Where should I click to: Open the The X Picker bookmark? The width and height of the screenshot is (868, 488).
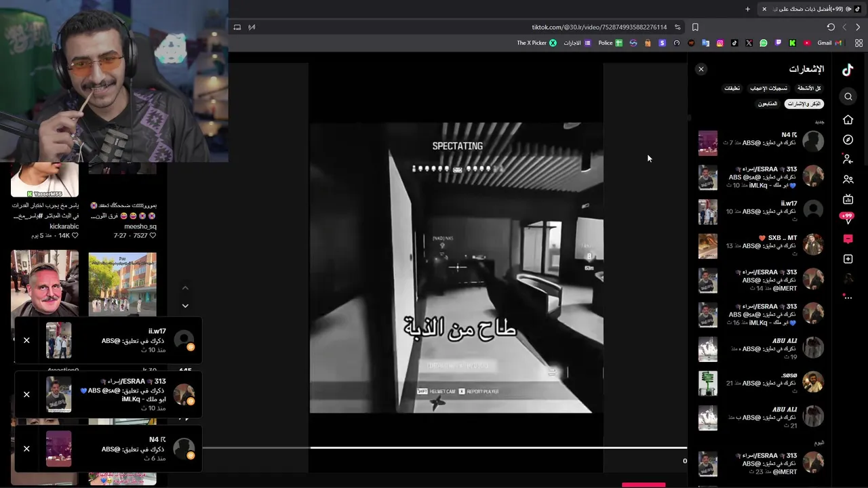536,43
